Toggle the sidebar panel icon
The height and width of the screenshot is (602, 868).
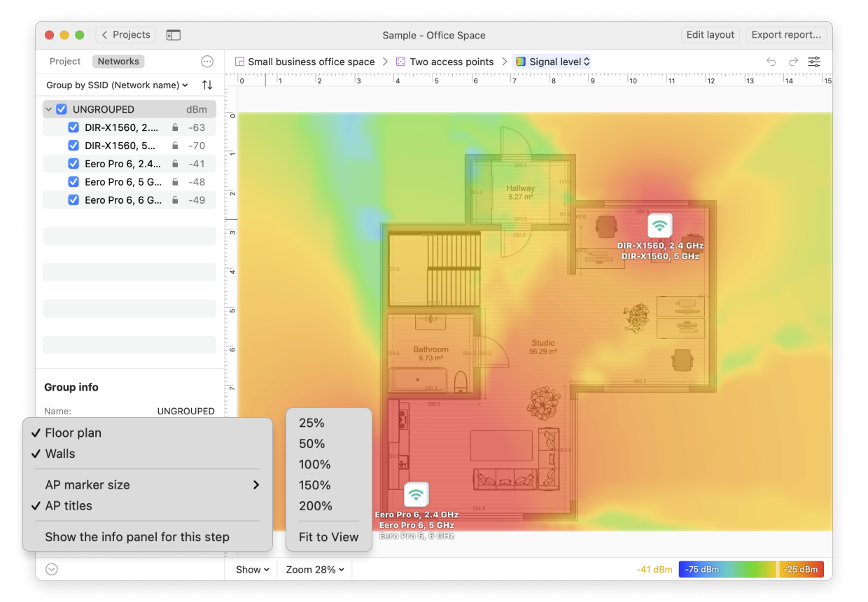click(x=173, y=35)
